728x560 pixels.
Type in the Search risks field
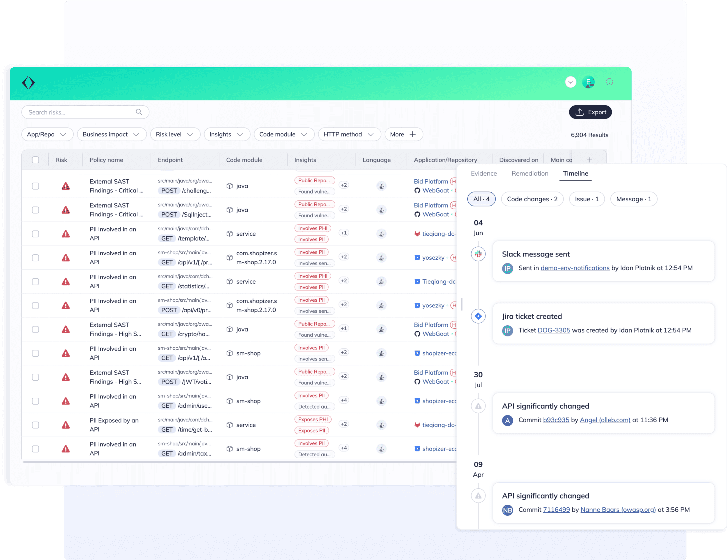(80, 112)
